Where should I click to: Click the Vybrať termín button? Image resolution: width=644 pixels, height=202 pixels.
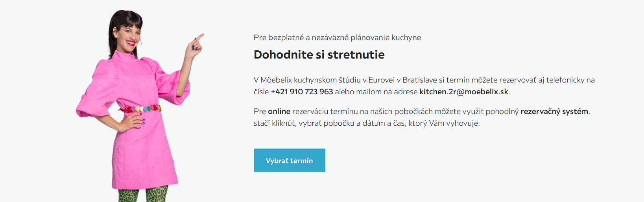pyautogui.click(x=289, y=160)
